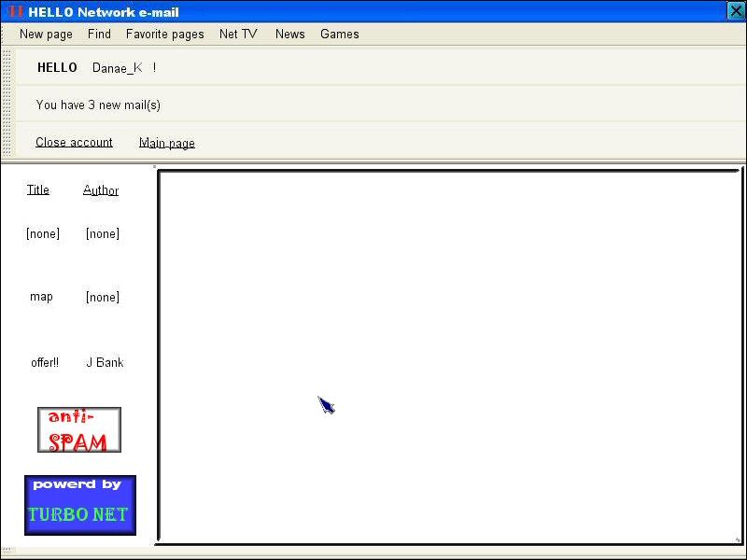Screen dimensions: 747x560
Task: Select the News menu item
Action: point(289,34)
